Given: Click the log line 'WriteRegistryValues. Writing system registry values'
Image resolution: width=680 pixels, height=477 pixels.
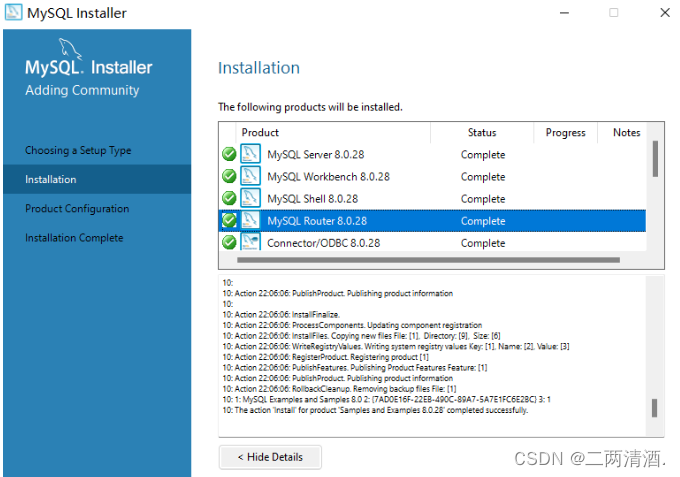Looking at the screenshot, I should (x=396, y=346).
